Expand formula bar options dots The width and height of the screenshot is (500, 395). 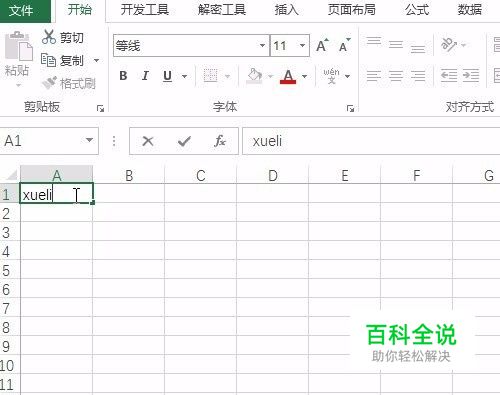(x=114, y=141)
